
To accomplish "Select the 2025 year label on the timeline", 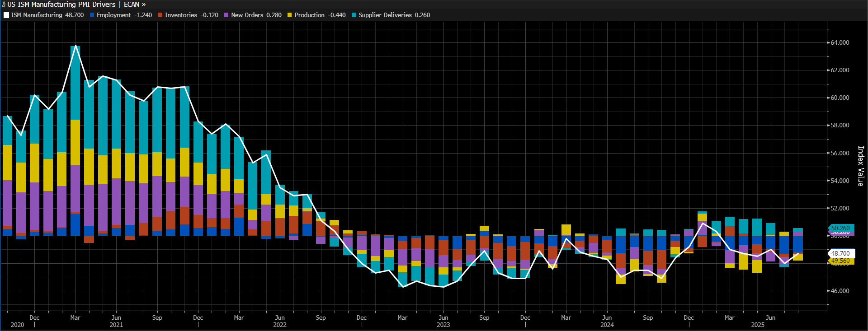I will (758, 325).
